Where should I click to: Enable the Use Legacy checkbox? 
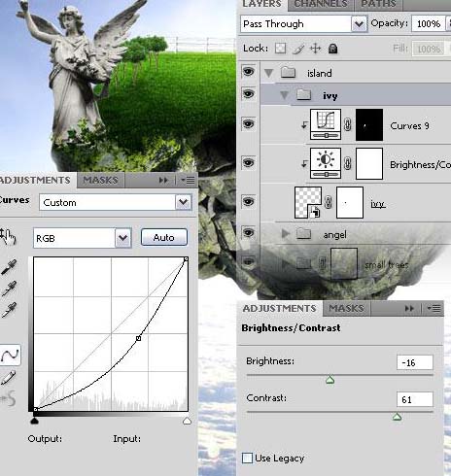247,458
